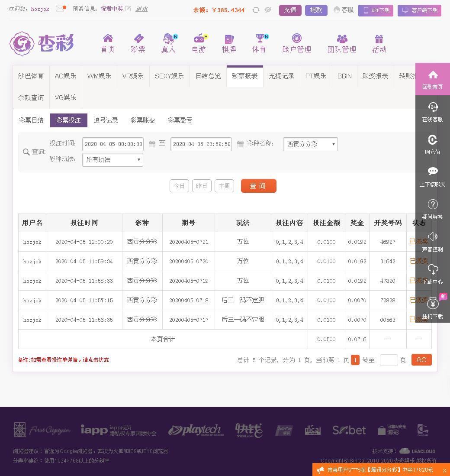The image size is (450, 476).
Task: Toggle balance visibility eye icon
Action: point(268,10)
